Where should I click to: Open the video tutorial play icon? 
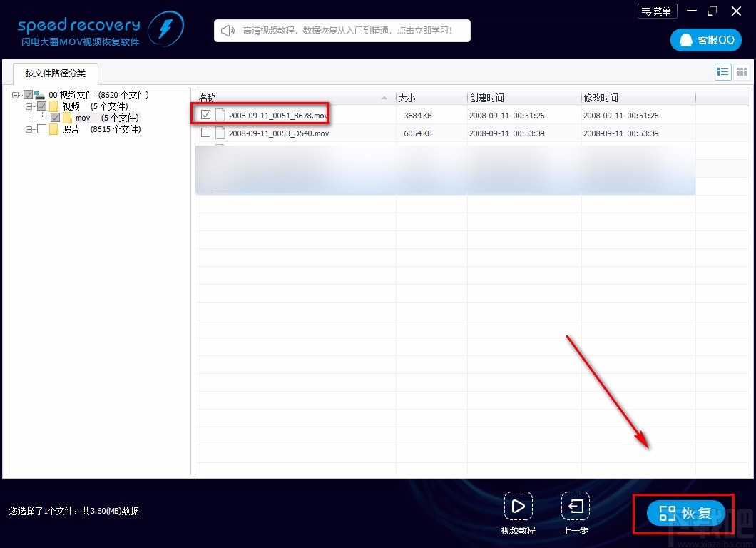tap(519, 506)
